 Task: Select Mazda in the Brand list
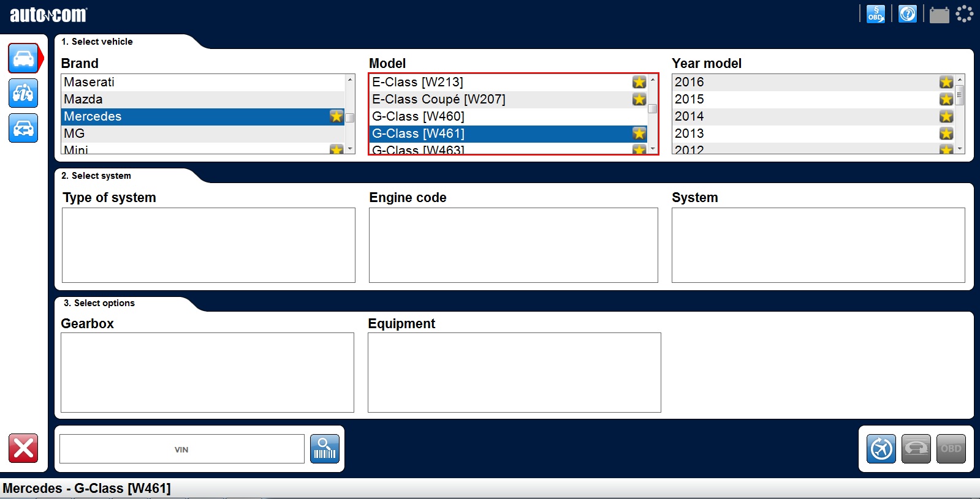[x=83, y=99]
